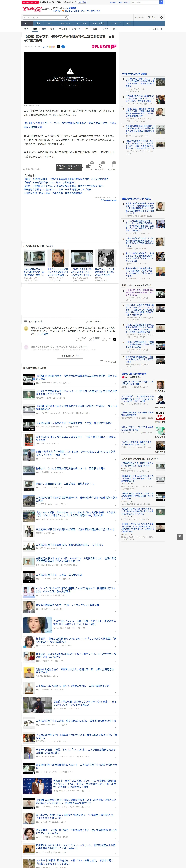Click the コメントを書く button

pos(93,321)
